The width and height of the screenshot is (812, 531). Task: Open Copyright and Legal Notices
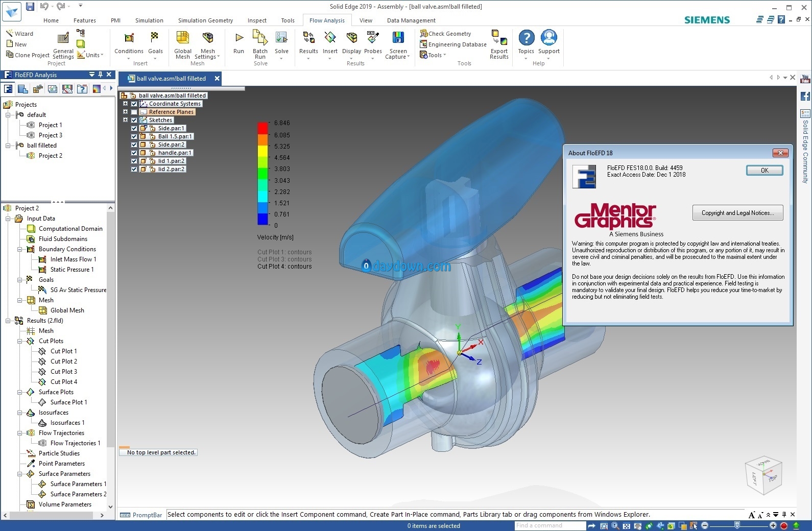[737, 213]
